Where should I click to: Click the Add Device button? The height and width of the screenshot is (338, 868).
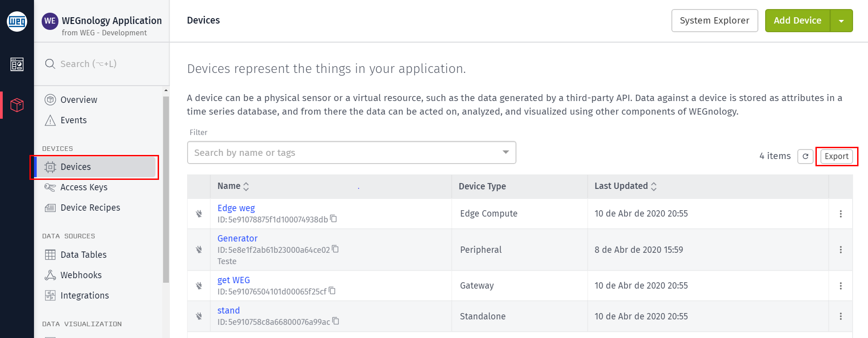pos(797,21)
